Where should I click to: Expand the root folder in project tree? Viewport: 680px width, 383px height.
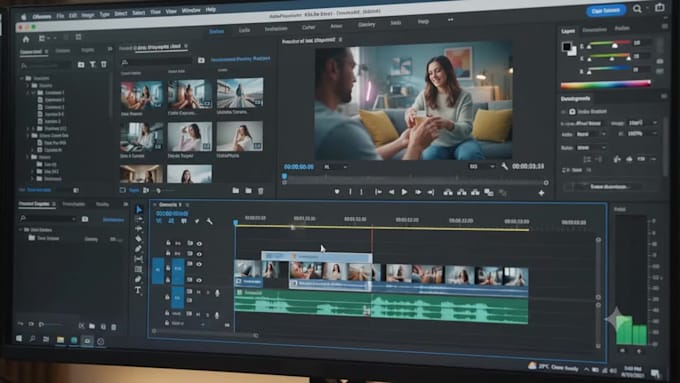(22, 78)
